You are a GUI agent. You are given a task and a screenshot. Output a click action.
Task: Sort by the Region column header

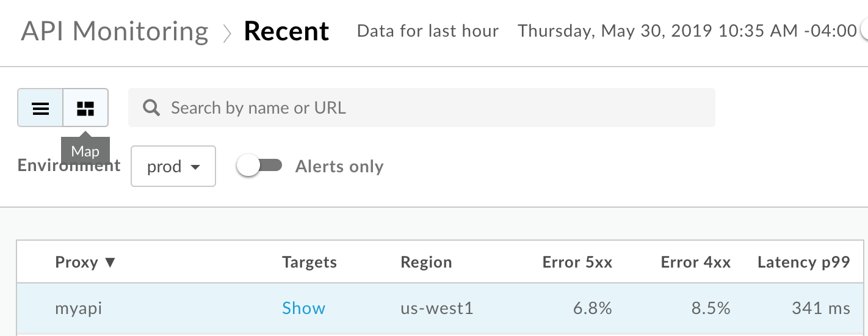pyautogui.click(x=426, y=263)
